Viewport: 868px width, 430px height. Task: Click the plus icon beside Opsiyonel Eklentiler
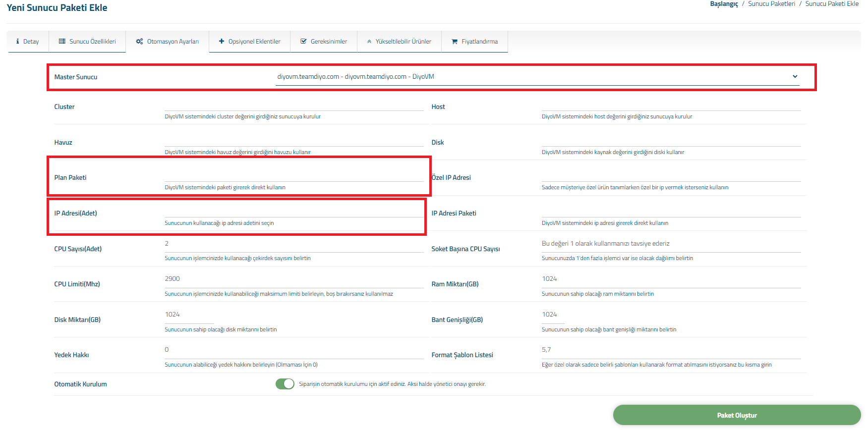[222, 42]
